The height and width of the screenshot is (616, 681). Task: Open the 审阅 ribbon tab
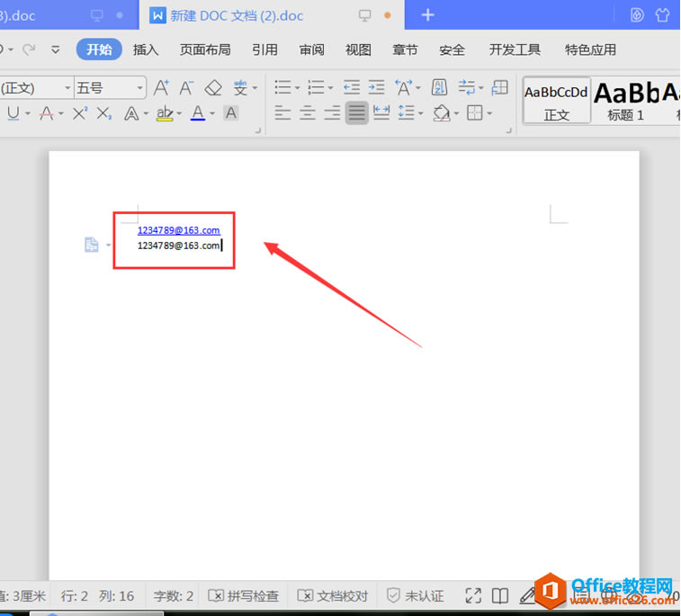(x=311, y=49)
